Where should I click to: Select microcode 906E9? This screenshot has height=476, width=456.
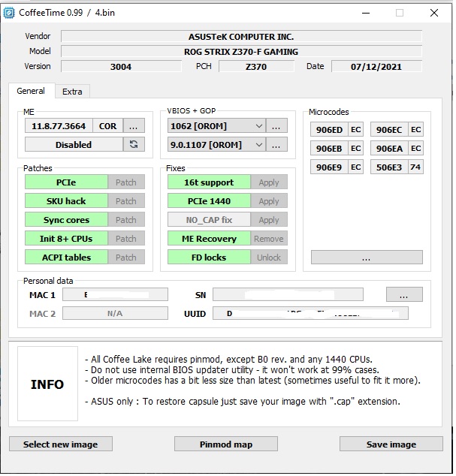pos(329,167)
